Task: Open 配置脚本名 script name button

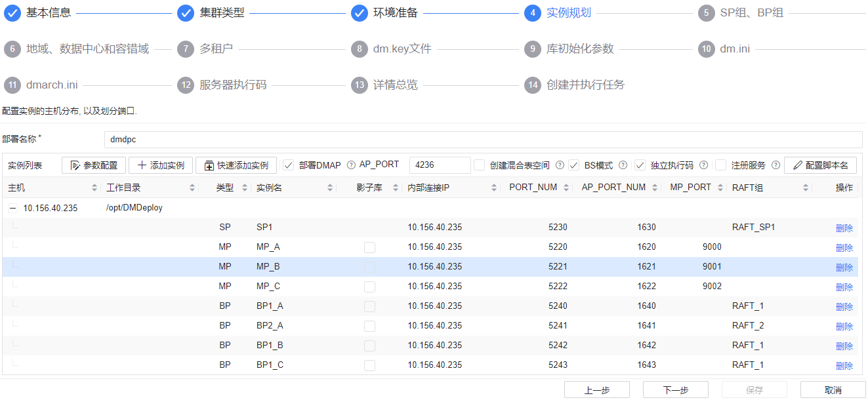Action: pos(820,165)
